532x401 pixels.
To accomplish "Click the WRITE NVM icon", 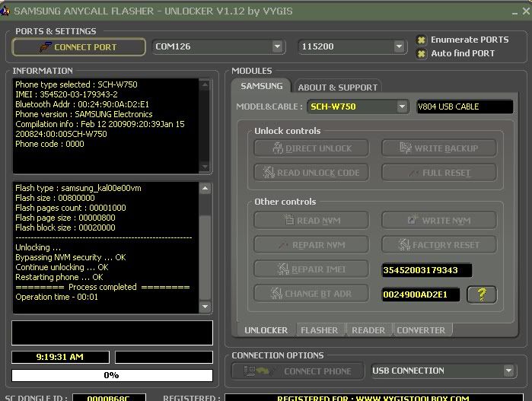I will click(x=413, y=219).
